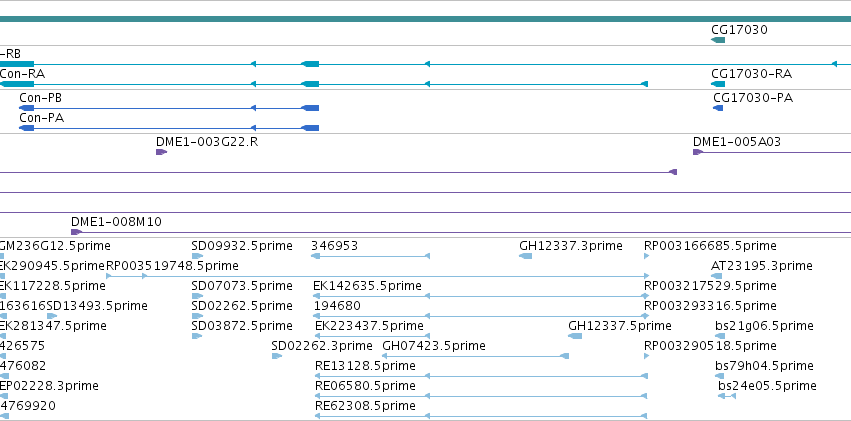Select the DME1-003G22.R purple arrow glyph
This screenshot has height=421, width=851.
pos(161,152)
